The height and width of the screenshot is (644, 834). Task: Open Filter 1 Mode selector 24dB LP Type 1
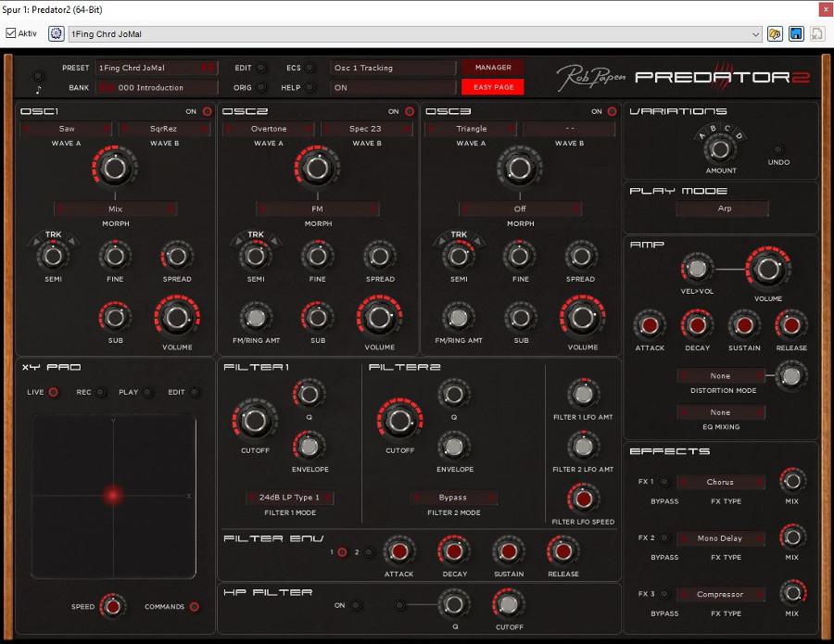(x=289, y=498)
